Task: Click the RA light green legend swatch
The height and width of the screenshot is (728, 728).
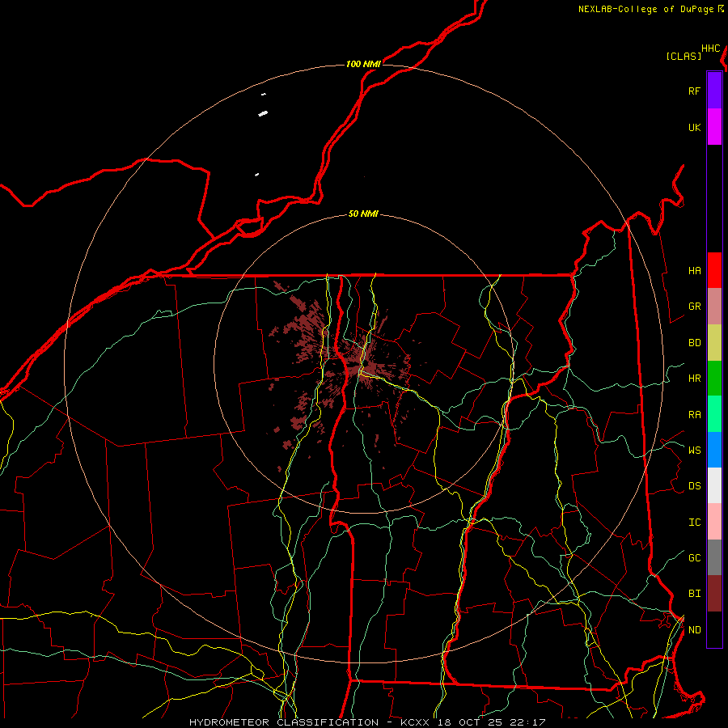Action: click(714, 414)
